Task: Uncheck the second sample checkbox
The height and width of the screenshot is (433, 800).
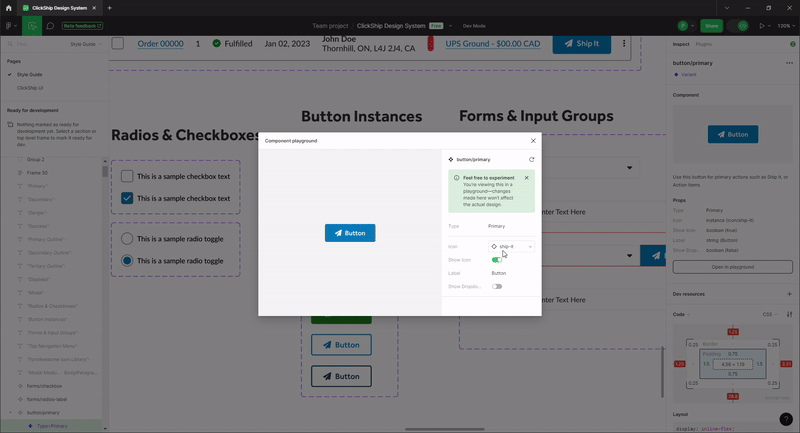Action: [127, 198]
